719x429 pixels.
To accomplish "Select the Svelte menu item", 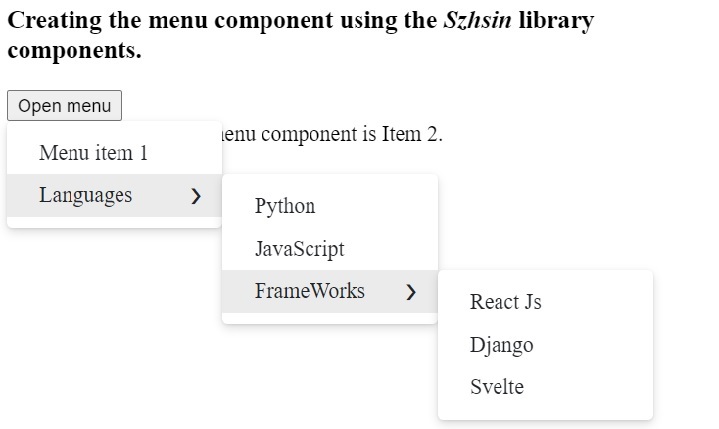I will coord(497,387).
